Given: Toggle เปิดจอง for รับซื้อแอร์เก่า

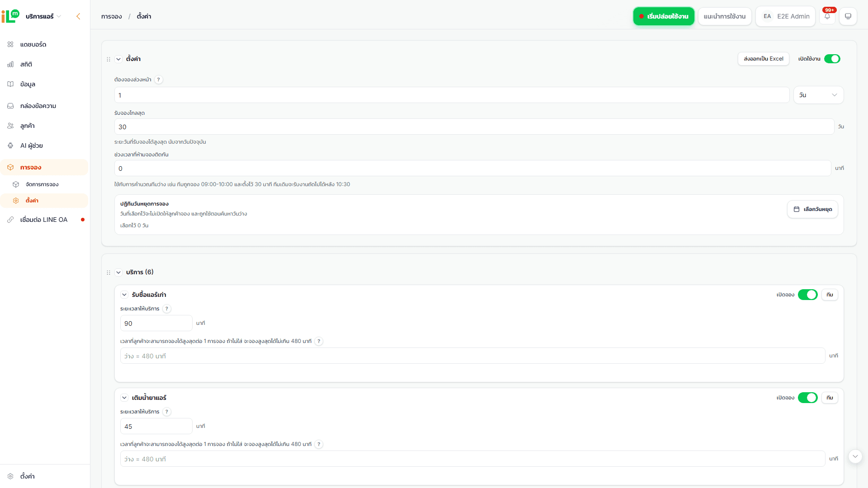Looking at the screenshot, I should pos(807,295).
